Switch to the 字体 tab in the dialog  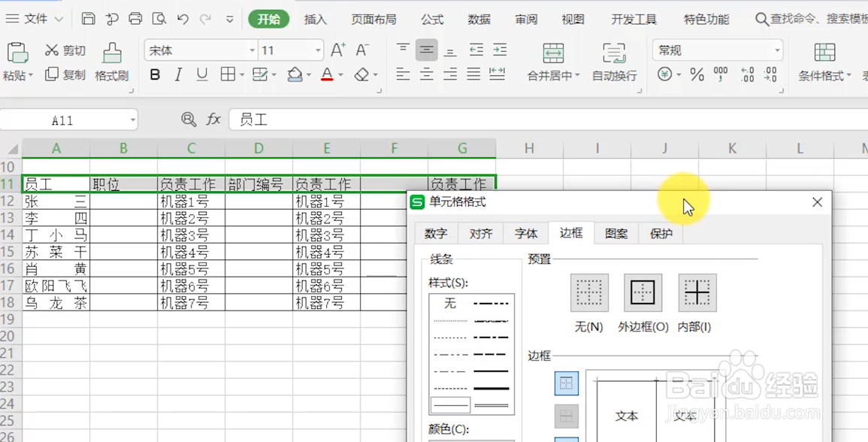tap(526, 234)
